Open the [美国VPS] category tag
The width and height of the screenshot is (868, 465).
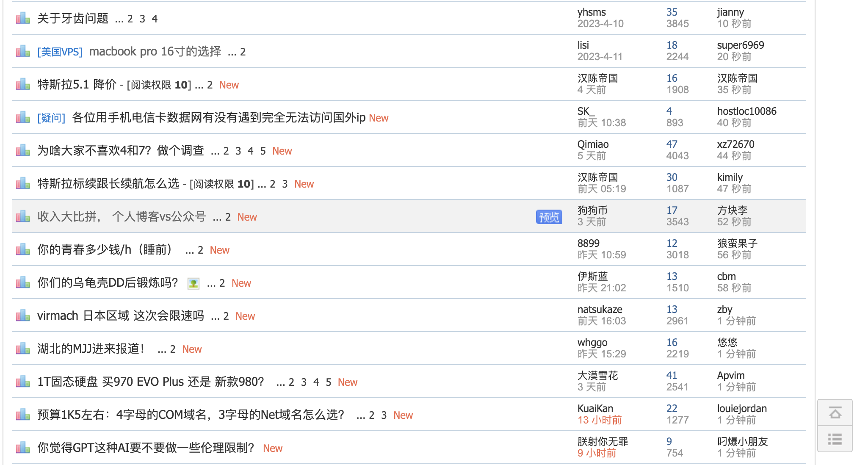pyautogui.click(x=60, y=52)
